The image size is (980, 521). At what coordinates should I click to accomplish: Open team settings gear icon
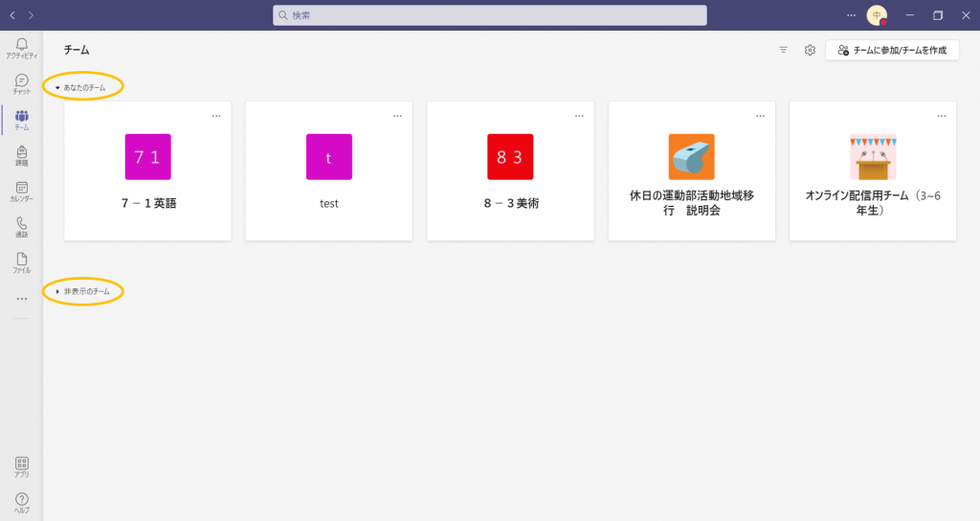pyautogui.click(x=810, y=50)
